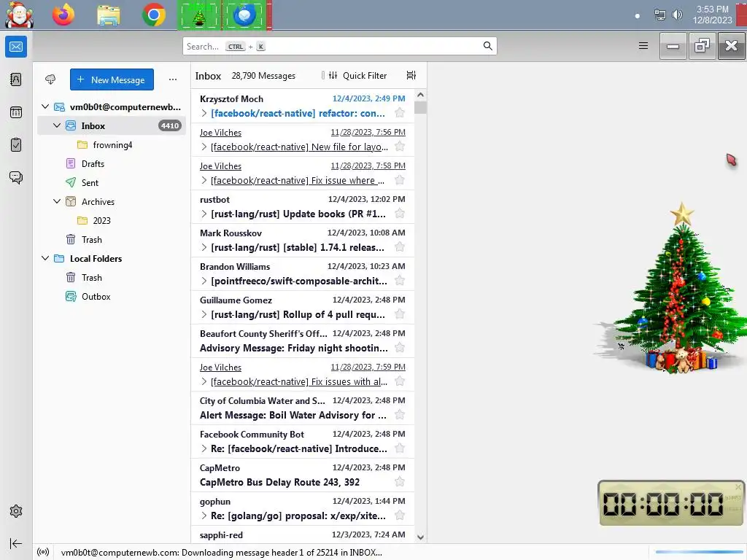This screenshot has height=560, width=747.
Task: Star the Beaufort County Sheriff advisory message
Action: (400, 348)
